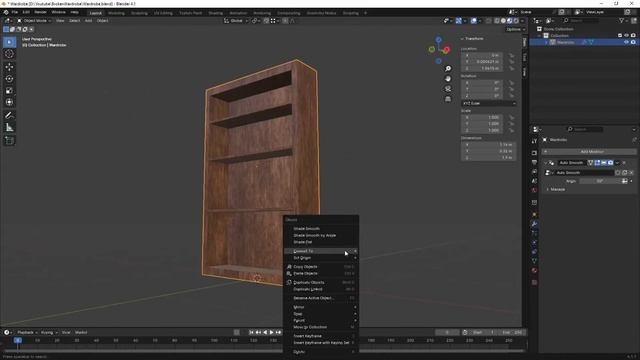640x360 pixels.
Task: Click the Add Modifier button
Action: coord(589,151)
